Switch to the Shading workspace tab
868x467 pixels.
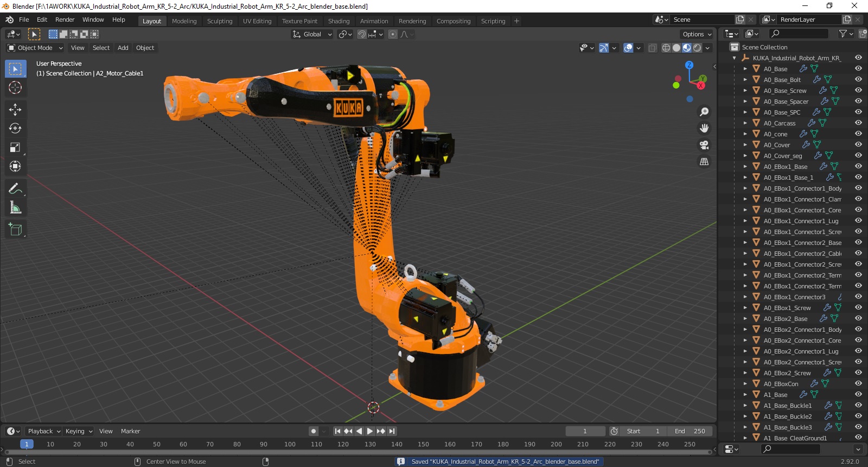click(339, 21)
